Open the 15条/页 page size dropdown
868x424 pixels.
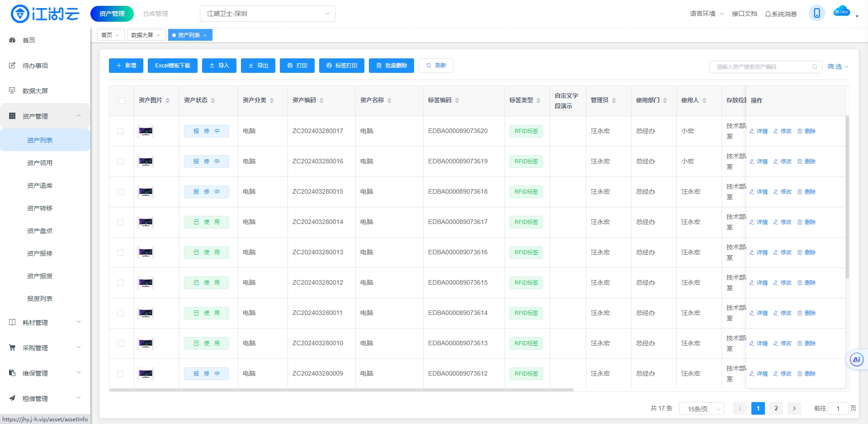click(x=703, y=409)
